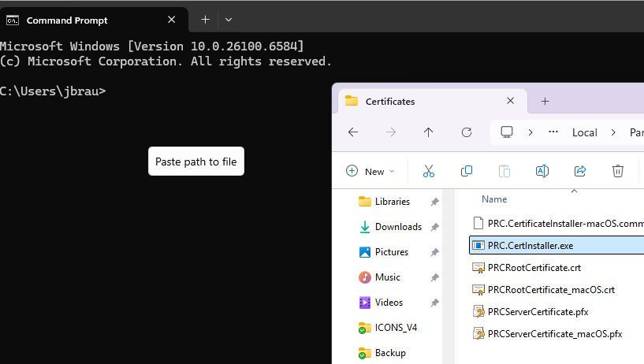The width and height of the screenshot is (644, 364).
Task: Click the PRCServerCertificate.pfx file icon
Action: [478, 312]
